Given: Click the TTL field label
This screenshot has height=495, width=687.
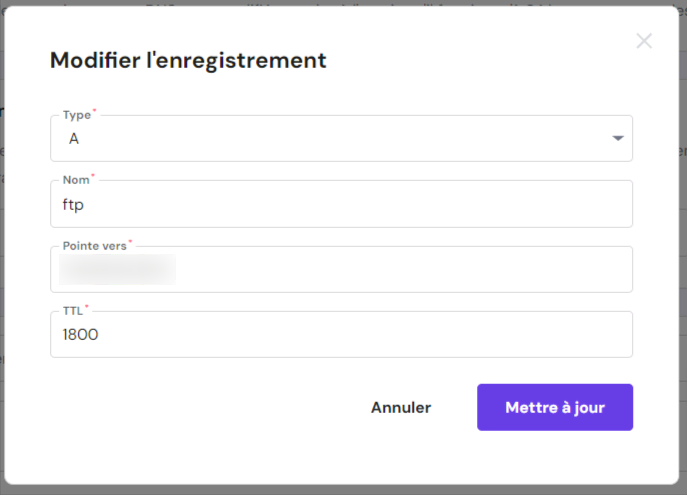Looking at the screenshot, I should coord(73,310).
